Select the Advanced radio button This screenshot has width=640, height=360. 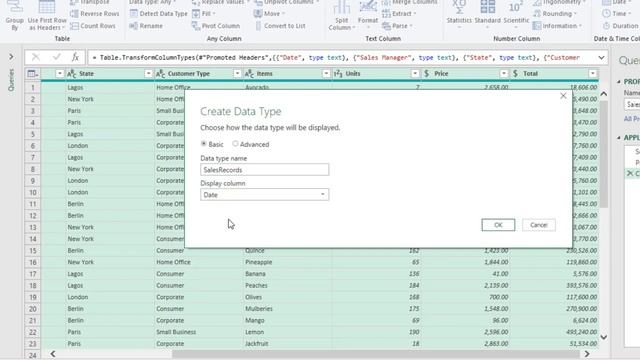click(x=235, y=144)
